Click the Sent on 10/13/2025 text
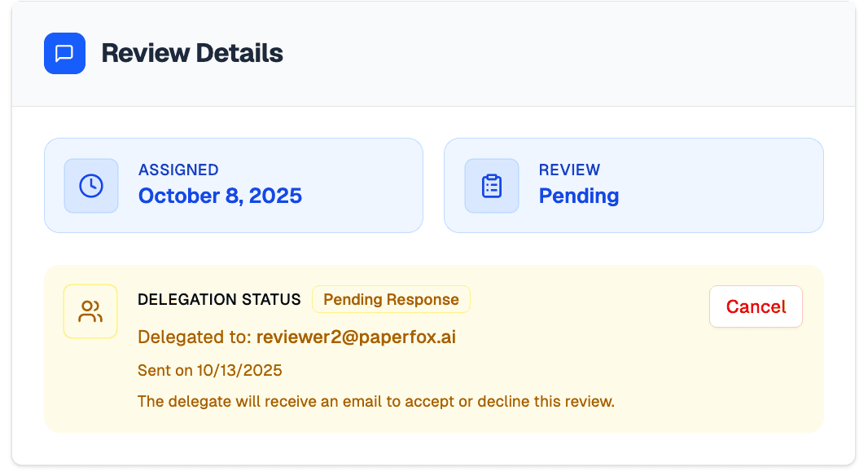Image resolution: width=868 pixels, height=476 pixels. click(209, 369)
